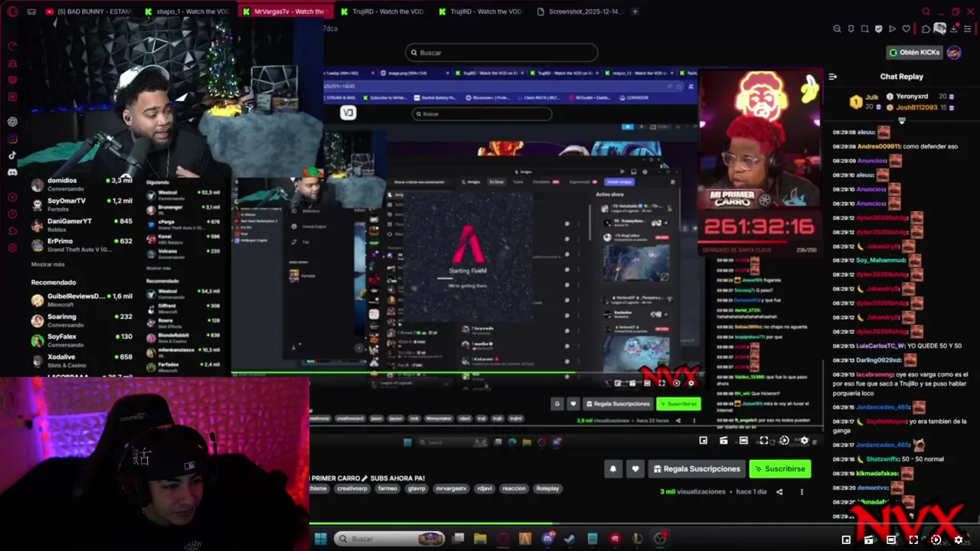Click the zoom-out magnifier in address bar
The image size is (980, 551).
click(x=837, y=29)
